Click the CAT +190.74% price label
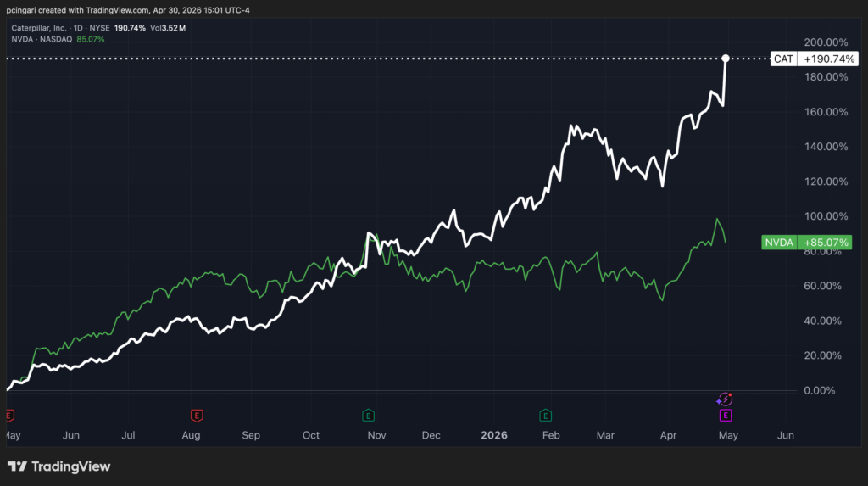 pos(815,59)
